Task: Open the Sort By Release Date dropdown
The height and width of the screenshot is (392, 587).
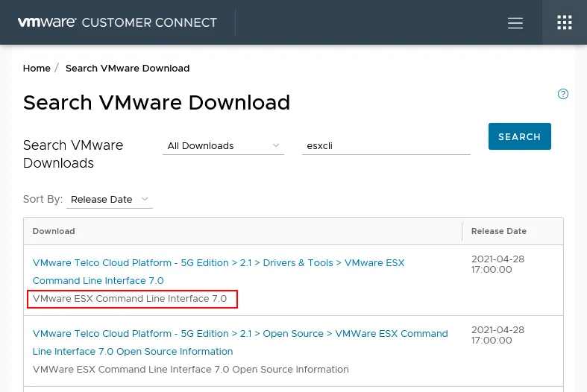Action: [x=110, y=200]
